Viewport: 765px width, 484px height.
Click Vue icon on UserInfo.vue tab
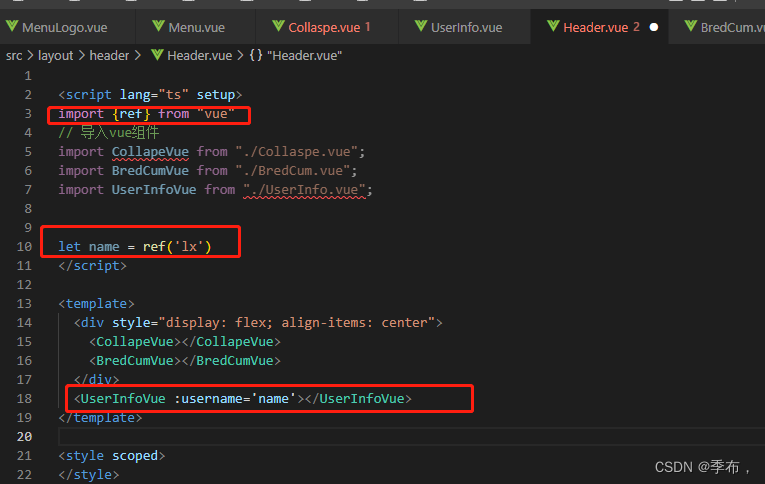[421, 26]
